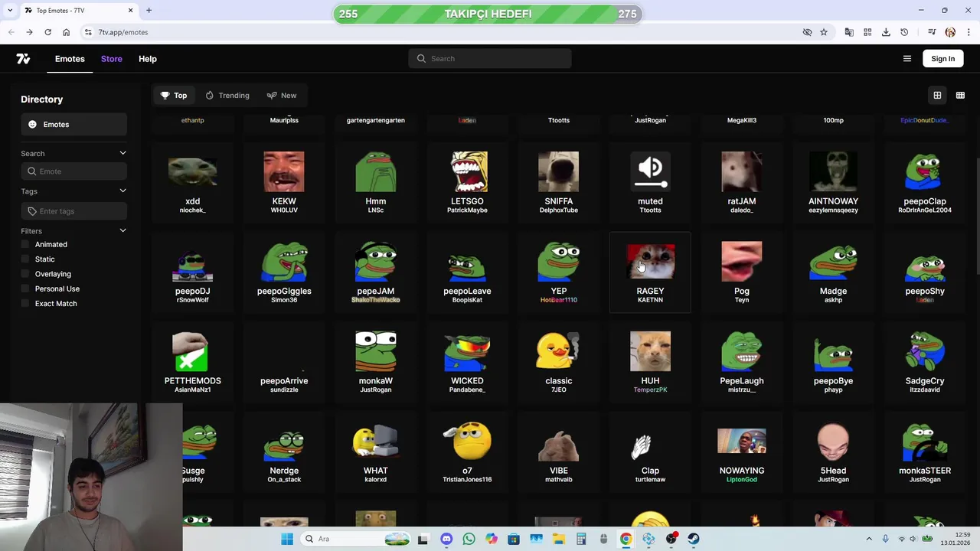Open the SadgeCry emote
Image resolution: width=980 pixels, height=551 pixels.
click(x=925, y=362)
